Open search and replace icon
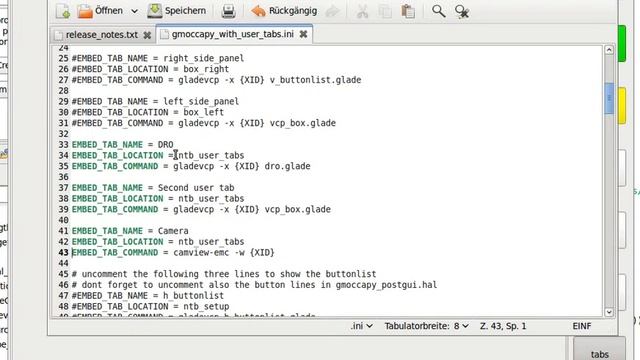The height and width of the screenshot is (360, 640). (x=462, y=11)
